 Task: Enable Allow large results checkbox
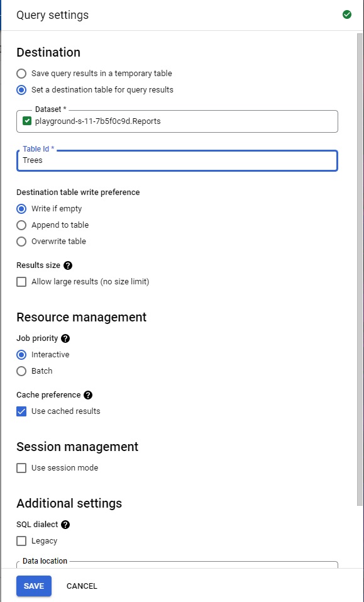coord(21,282)
